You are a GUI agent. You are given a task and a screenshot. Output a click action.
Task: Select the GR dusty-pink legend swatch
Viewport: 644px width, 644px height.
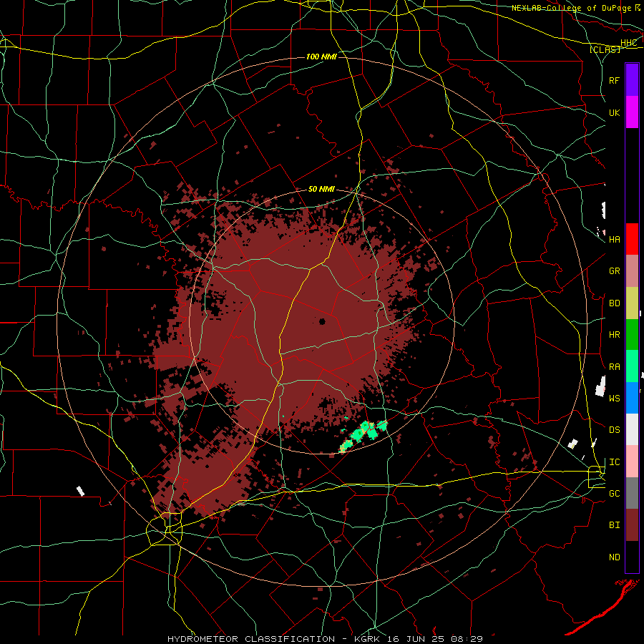point(632,271)
